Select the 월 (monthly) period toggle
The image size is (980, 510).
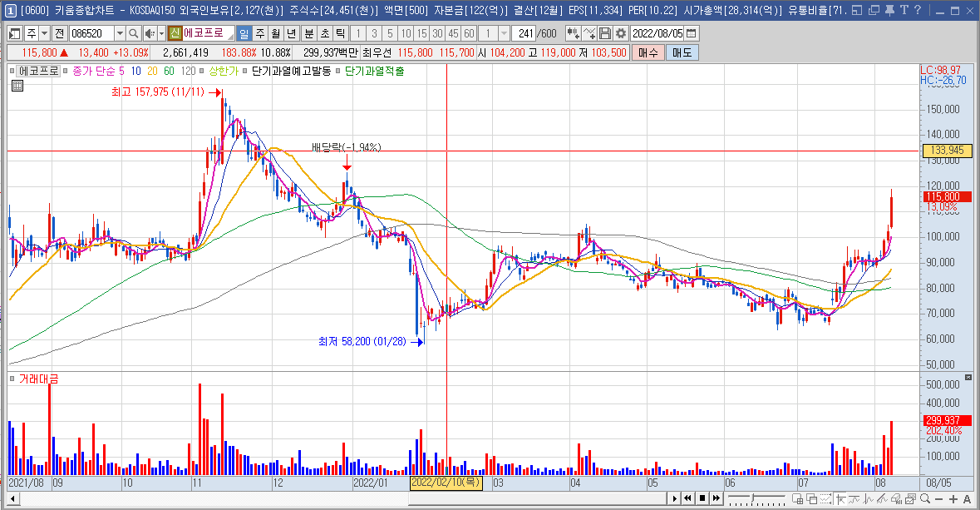(x=276, y=34)
